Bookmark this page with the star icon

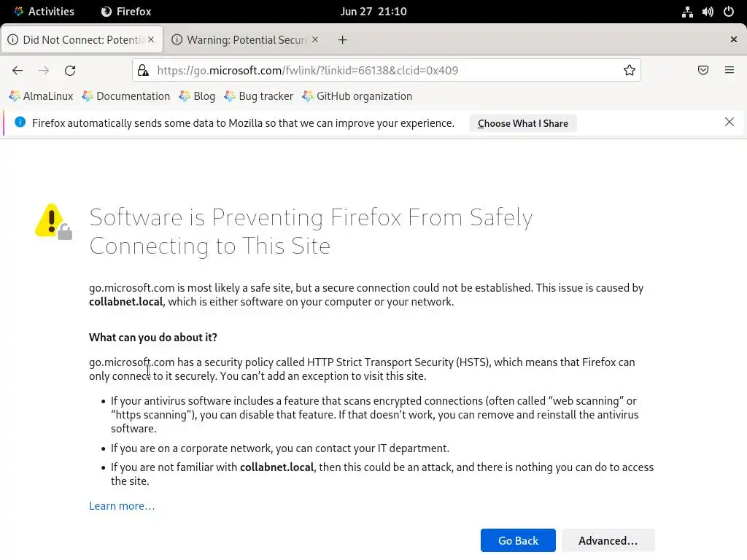point(630,70)
